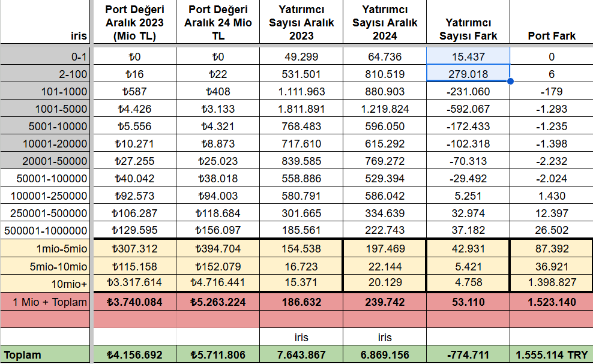Image resolution: width=593 pixels, height=364 pixels.
Task: Click the cell showing -592.067
Action: (x=468, y=109)
